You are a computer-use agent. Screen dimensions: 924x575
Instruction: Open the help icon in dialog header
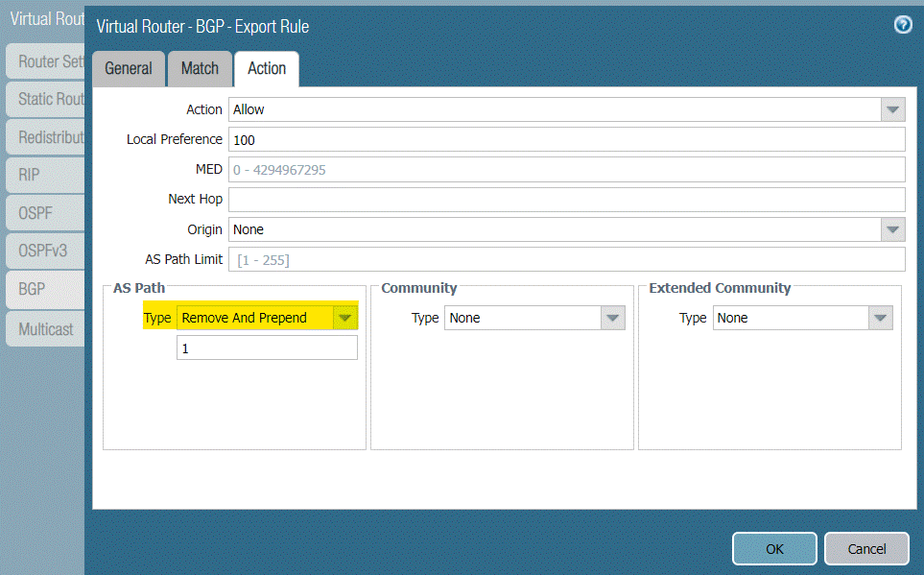pyautogui.click(x=902, y=25)
